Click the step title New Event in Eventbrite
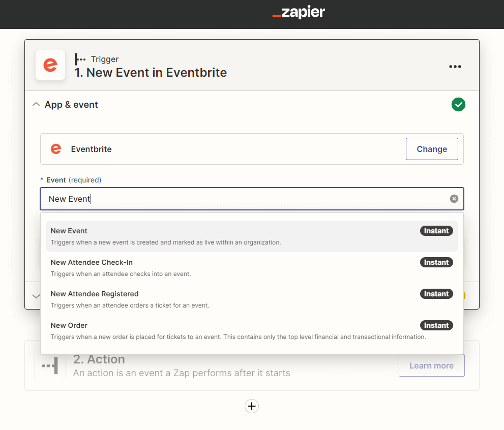 tap(151, 73)
